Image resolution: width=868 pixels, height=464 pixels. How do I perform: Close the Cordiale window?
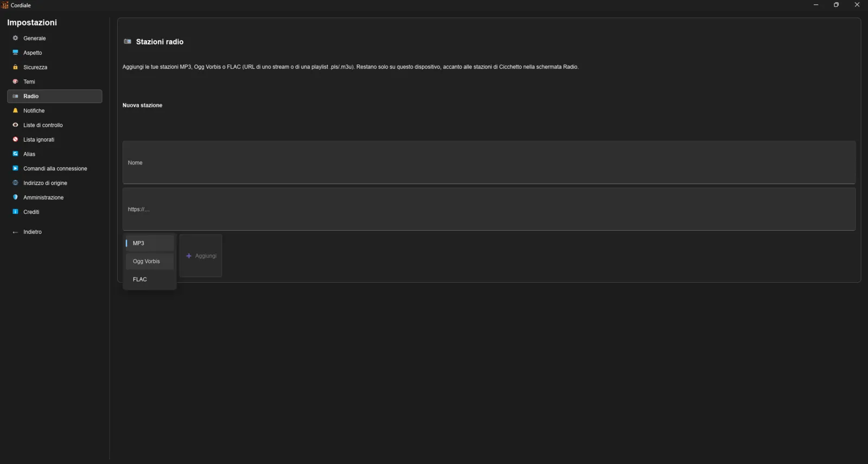[857, 5]
